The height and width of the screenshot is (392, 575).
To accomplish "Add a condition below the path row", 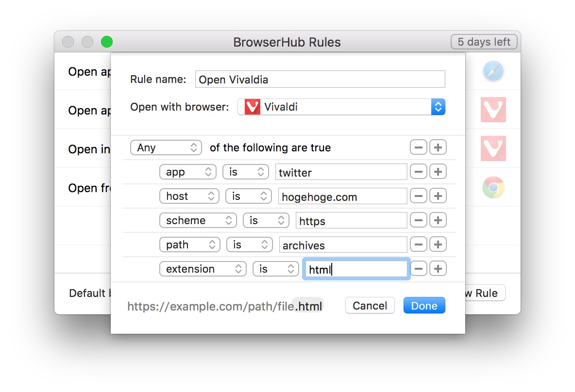I will tap(438, 245).
